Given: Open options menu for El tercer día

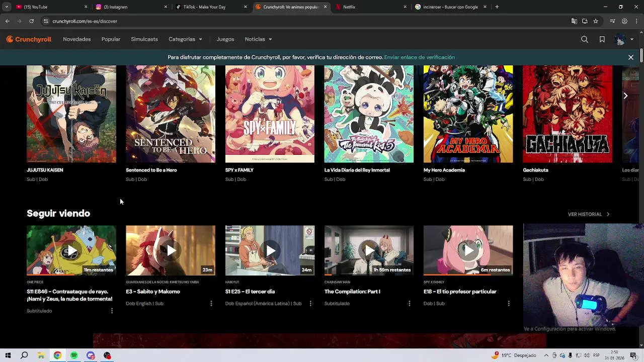Looking at the screenshot, I should [310, 304].
